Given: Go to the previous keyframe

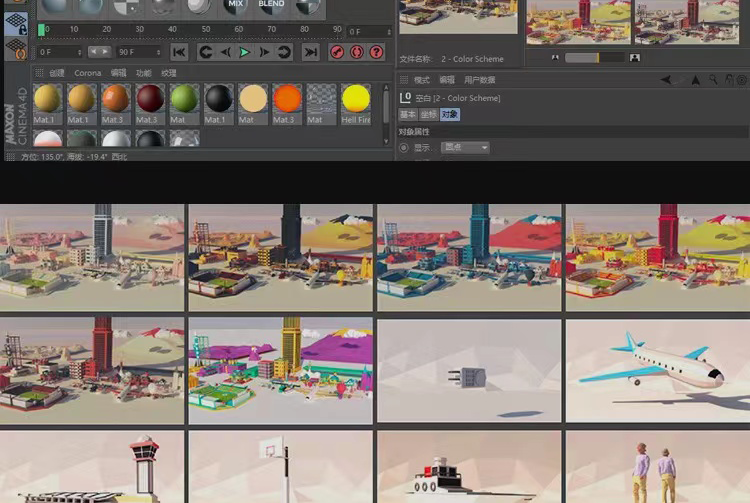Looking at the screenshot, I should (206, 52).
